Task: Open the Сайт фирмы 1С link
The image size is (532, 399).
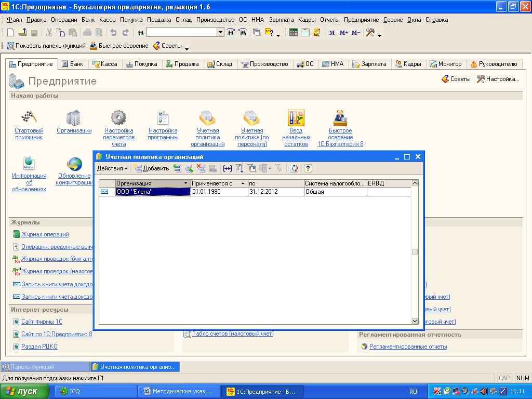Action: 42,321
